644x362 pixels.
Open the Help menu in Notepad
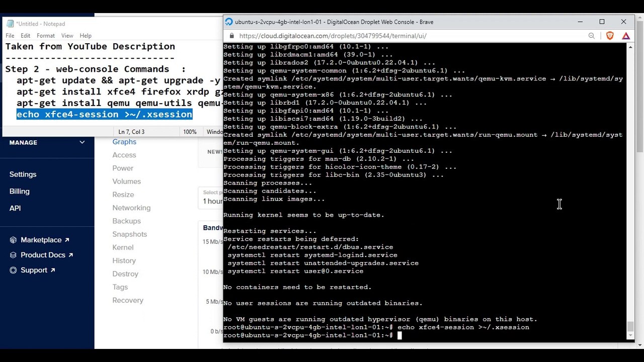[86, 36]
